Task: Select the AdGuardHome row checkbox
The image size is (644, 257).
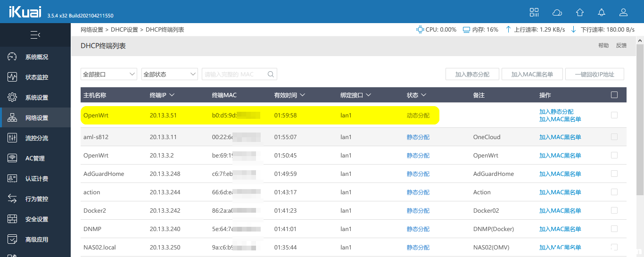Action: 614,174
